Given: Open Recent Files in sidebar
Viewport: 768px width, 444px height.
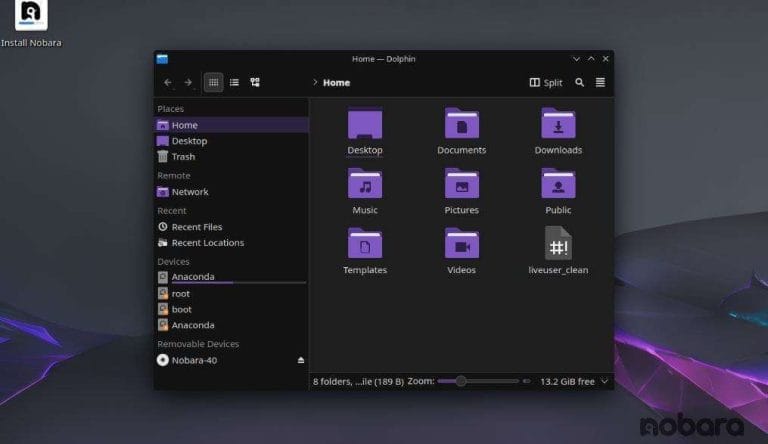Looking at the screenshot, I should point(231,227).
